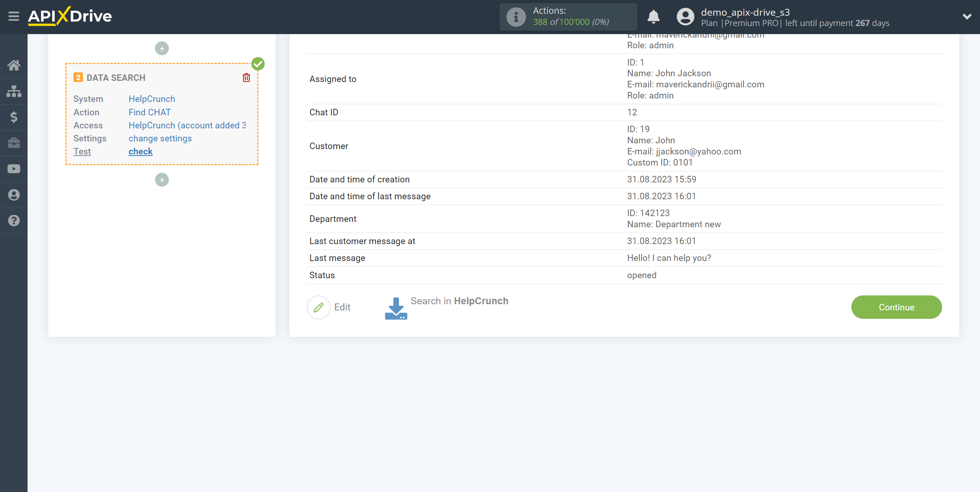Open billing dollar icon in sidebar
The width and height of the screenshot is (980, 492).
pos(14,117)
